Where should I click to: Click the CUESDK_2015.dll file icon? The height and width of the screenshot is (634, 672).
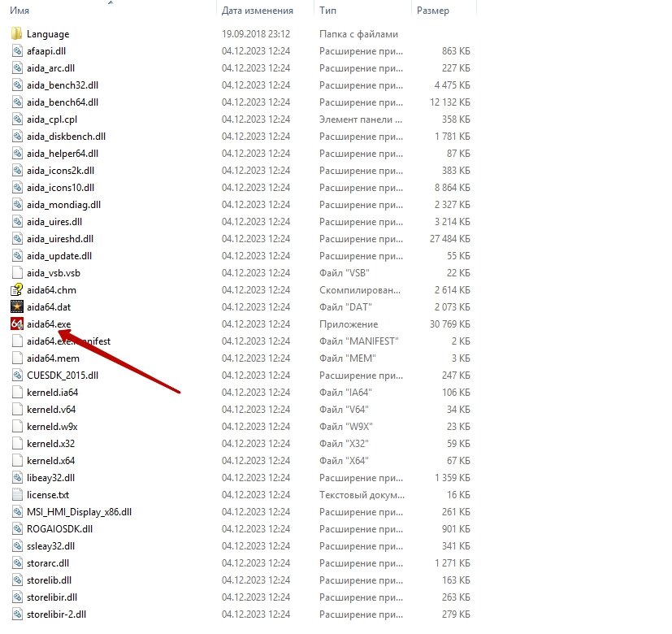(x=17, y=375)
